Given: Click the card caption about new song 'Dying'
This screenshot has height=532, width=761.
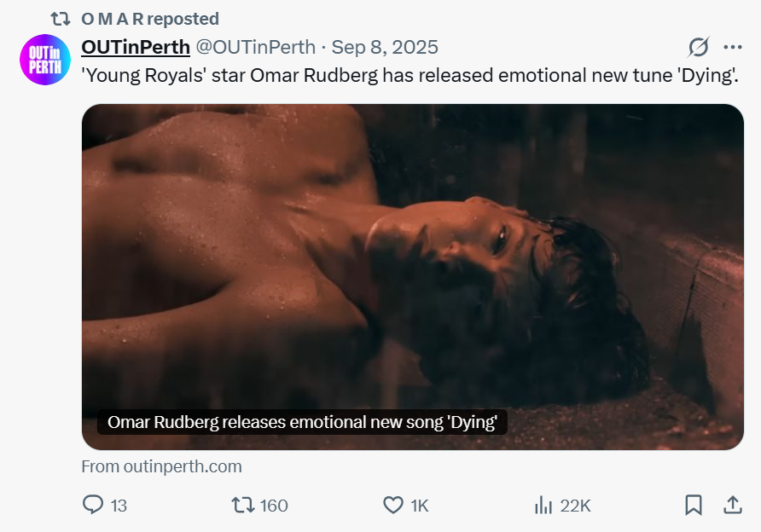Looking at the screenshot, I should point(302,422).
